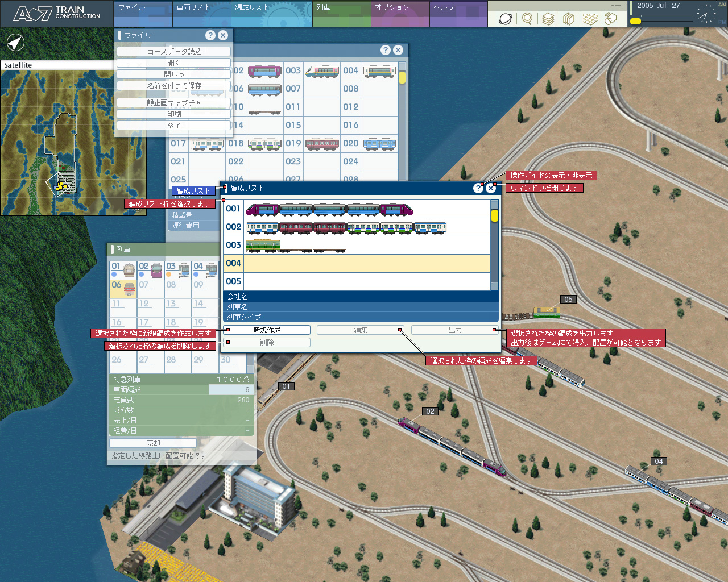Click the 新規作成 button
Image resolution: width=728 pixels, height=582 pixels.
tap(267, 330)
